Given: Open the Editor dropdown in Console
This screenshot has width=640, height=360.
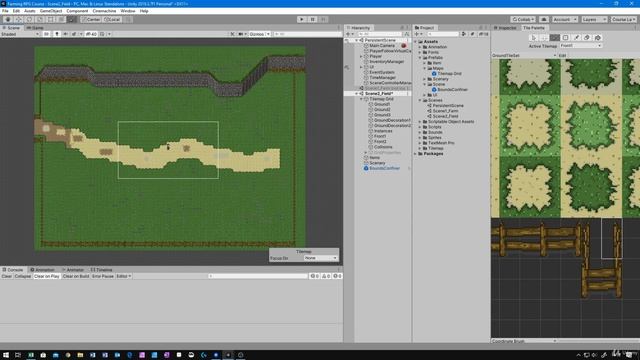Looking at the screenshot, I should click(x=124, y=276).
